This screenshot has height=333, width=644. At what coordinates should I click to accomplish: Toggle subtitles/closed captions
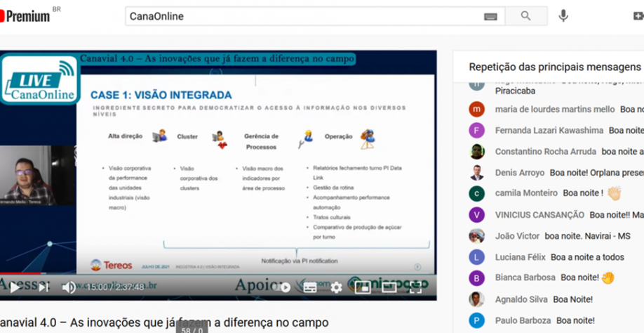click(309, 287)
